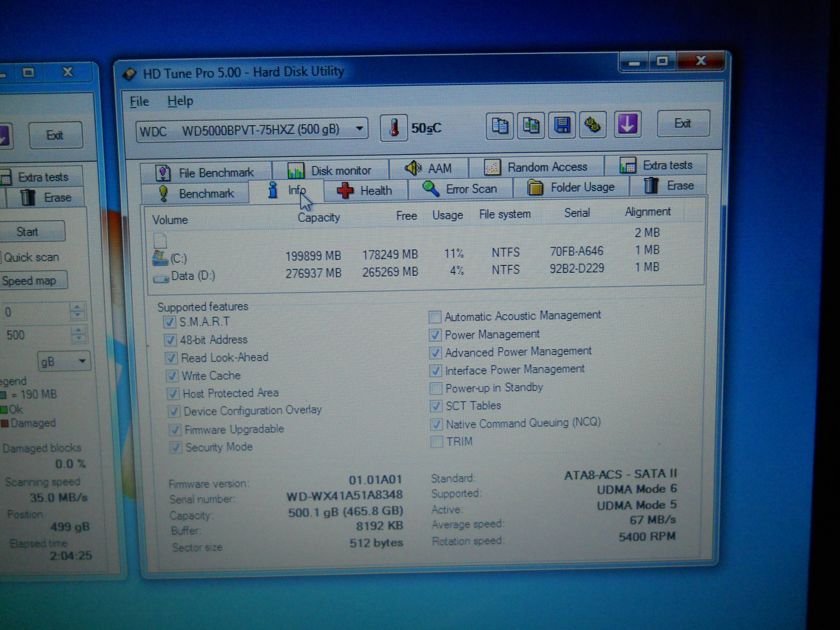Toggle the S.M.A.R.T checkbox
This screenshot has height=630, width=840.
pyautogui.click(x=169, y=322)
